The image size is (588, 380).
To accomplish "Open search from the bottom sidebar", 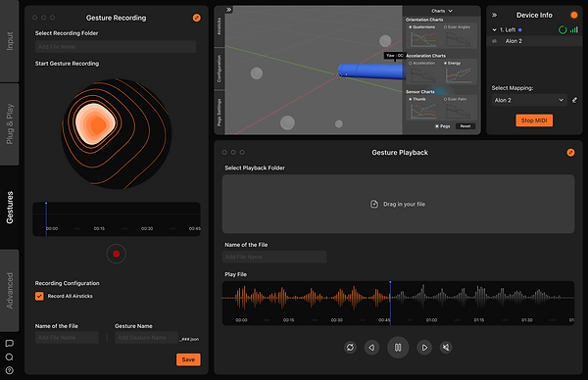I will pos(10,357).
